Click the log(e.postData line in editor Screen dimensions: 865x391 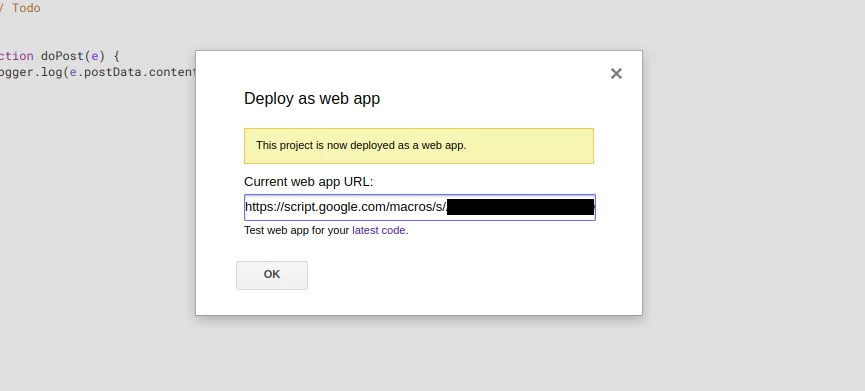(98, 72)
